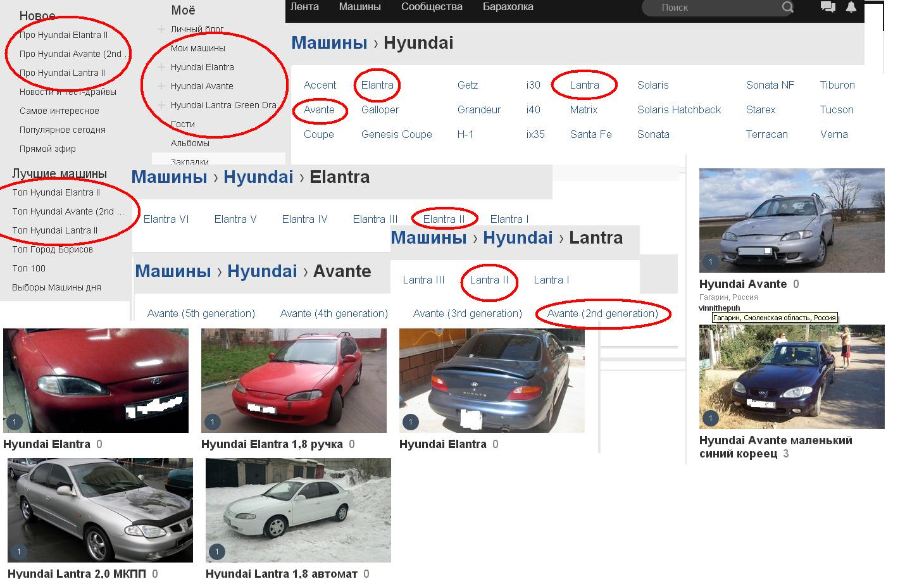Select the Accent model link
Image resolution: width=924 pixels, height=579 pixels.
320,85
